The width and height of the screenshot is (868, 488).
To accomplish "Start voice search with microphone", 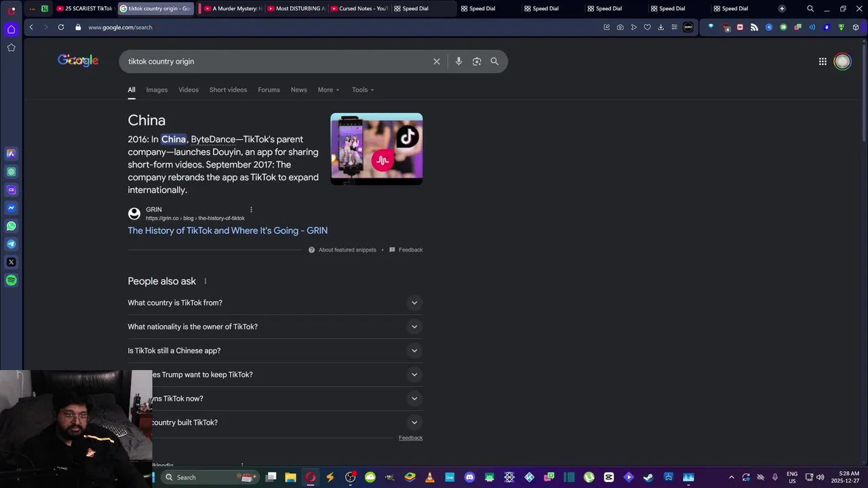I will (458, 62).
